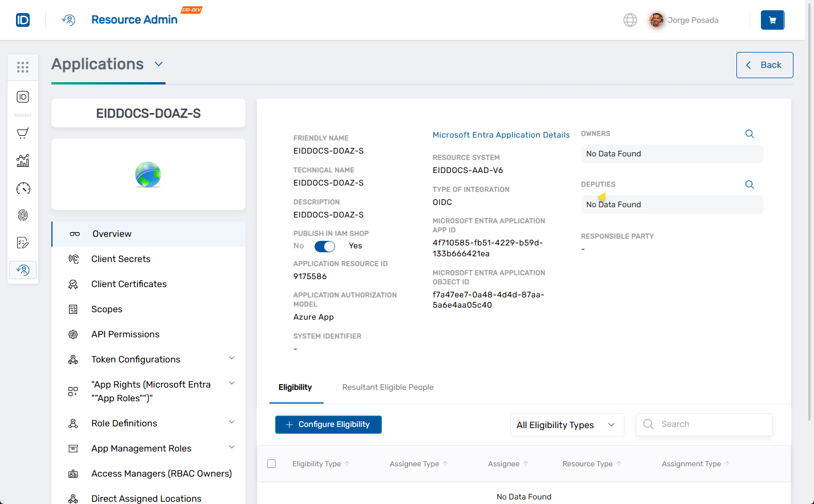Click the globe language icon in header
Image resolution: width=814 pixels, height=504 pixels.
[x=630, y=19]
